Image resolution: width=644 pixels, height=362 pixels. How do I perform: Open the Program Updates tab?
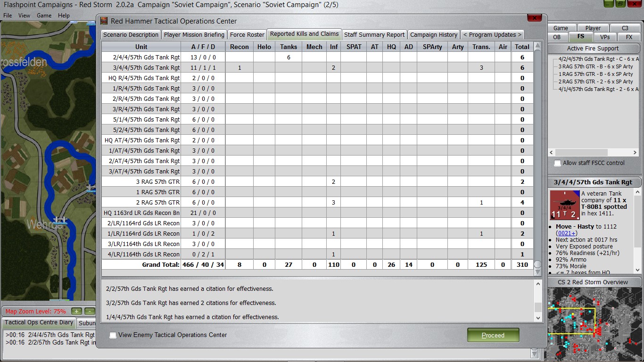point(492,34)
